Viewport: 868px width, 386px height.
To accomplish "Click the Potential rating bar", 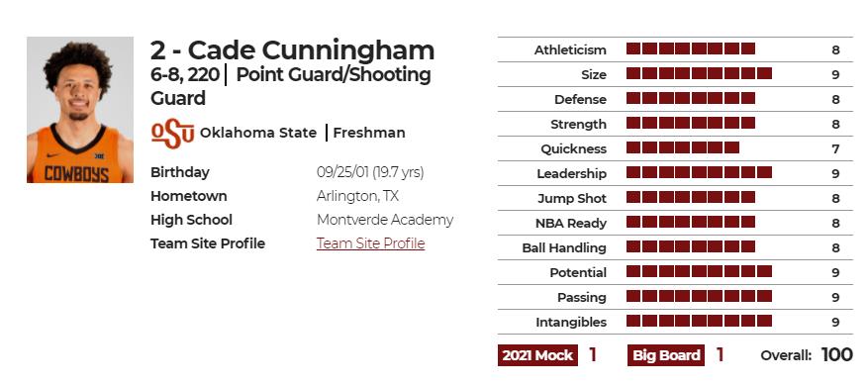I will tap(699, 271).
